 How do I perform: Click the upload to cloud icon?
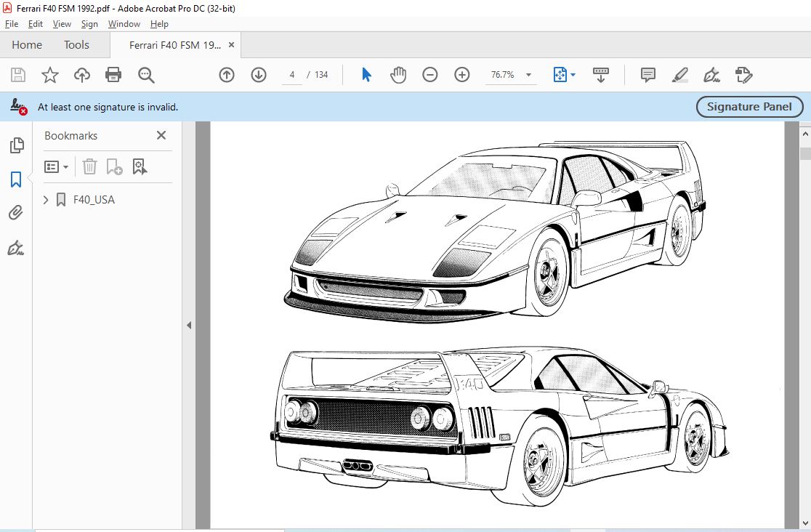(81, 75)
